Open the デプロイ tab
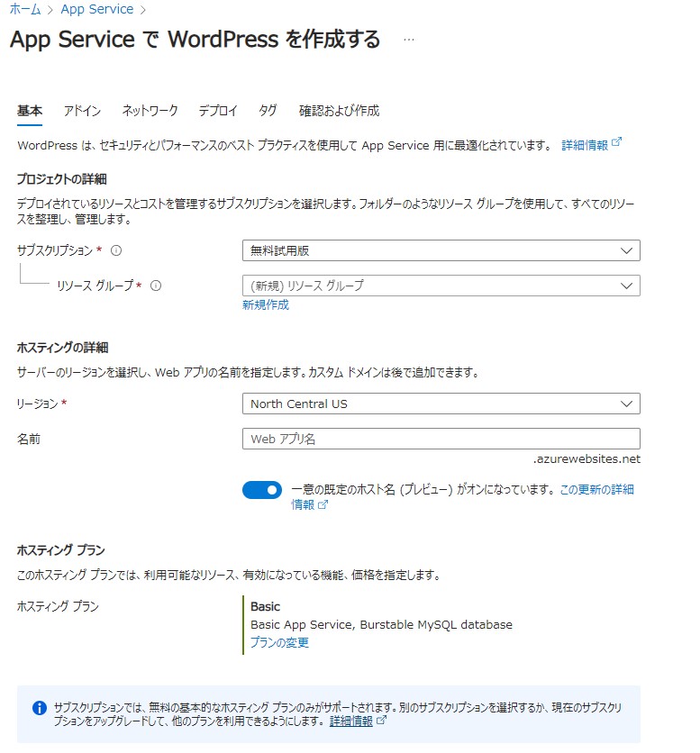The height and width of the screenshot is (753, 700). pos(218,111)
